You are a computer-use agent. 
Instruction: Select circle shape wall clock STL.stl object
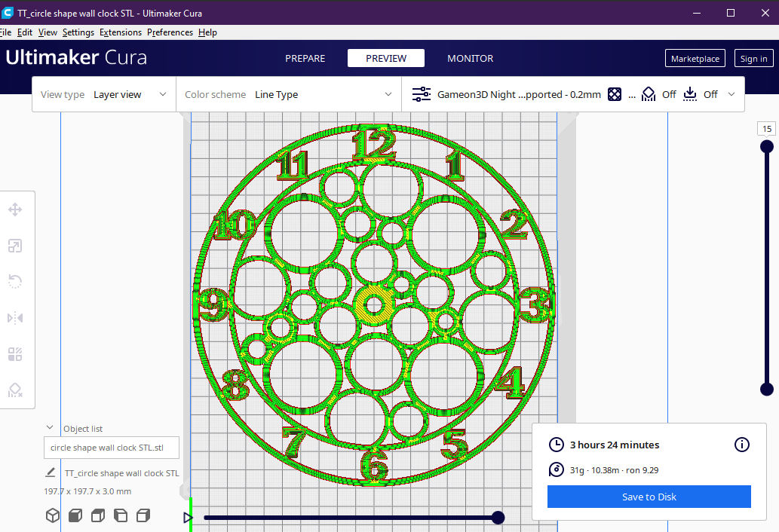click(x=112, y=448)
